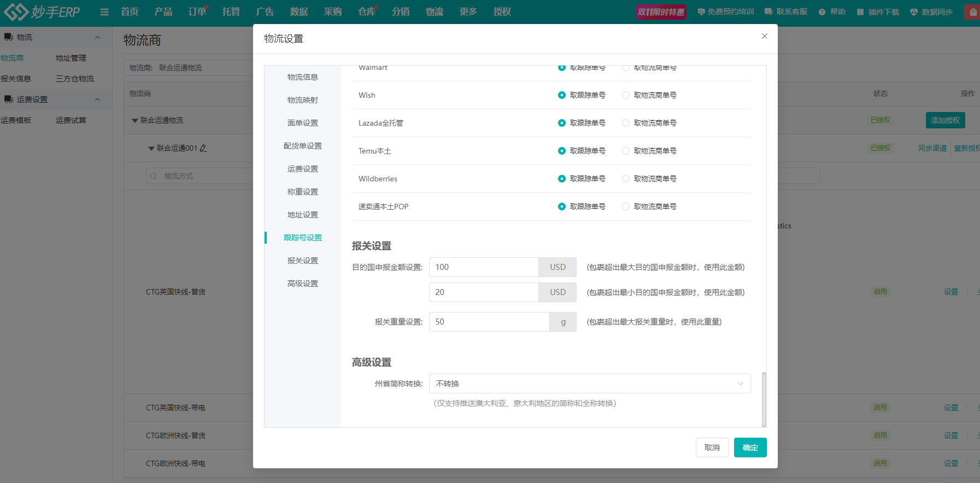Click the 插件下载 plugin icon
This screenshot has height=483, width=980.
point(860,12)
